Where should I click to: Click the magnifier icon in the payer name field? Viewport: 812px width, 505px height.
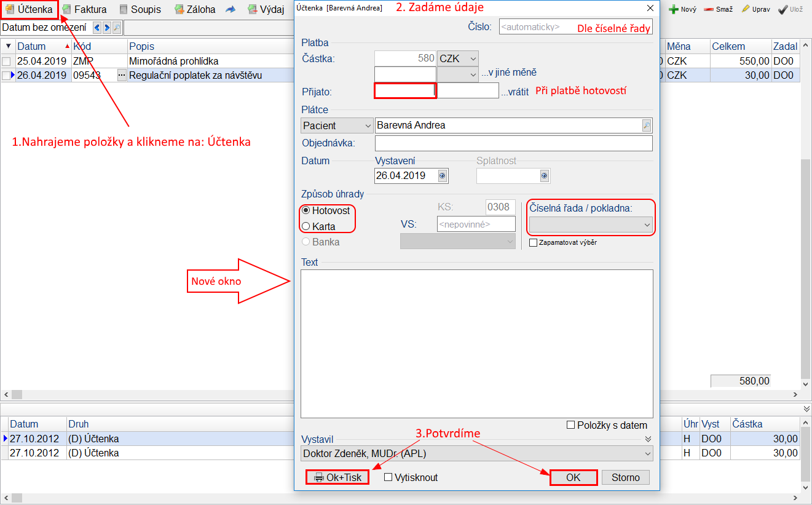(x=646, y=125)
